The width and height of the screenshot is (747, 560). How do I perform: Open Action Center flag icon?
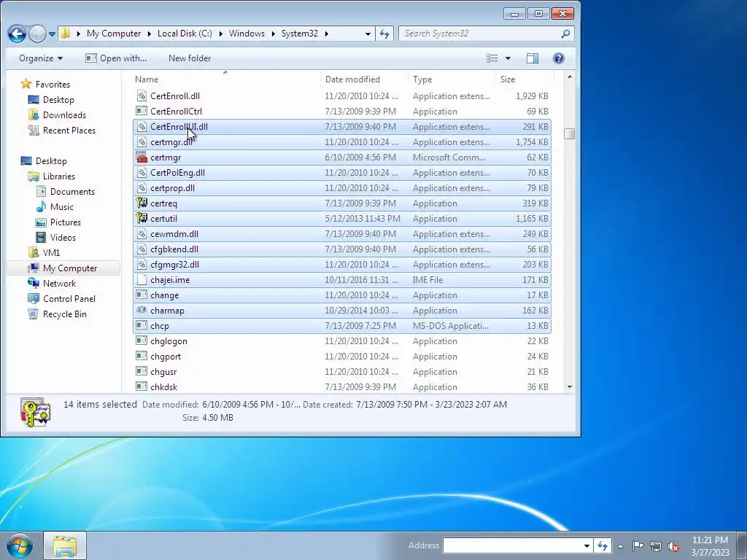(x=638, y=546)
